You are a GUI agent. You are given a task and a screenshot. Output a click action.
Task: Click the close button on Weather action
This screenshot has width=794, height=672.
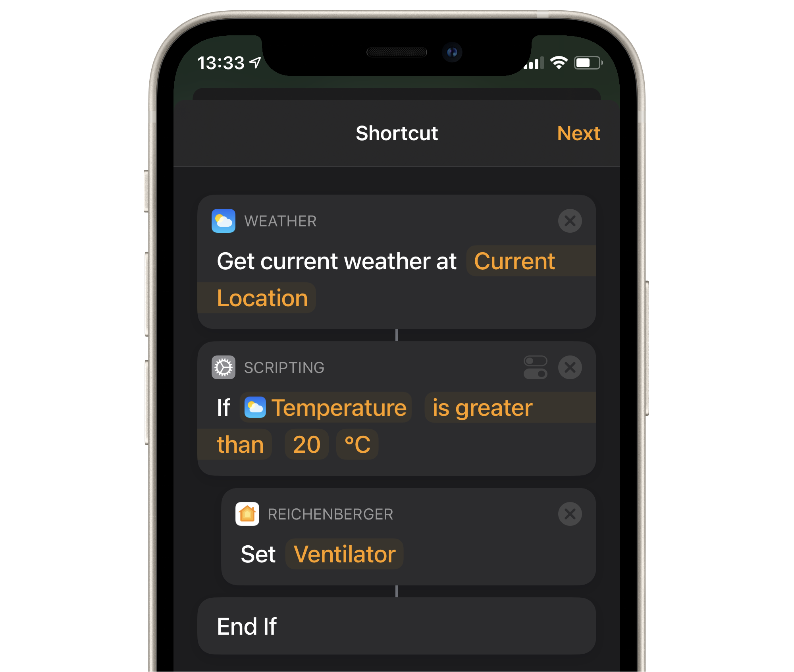pos(570,221)
